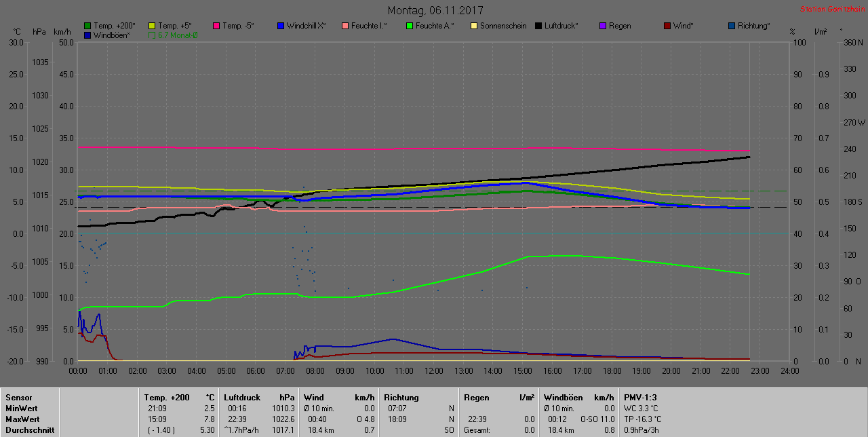This screenshot has width=868, height=437.
Task: Click the Windböen time 00:12
Action: pos(557,419)
